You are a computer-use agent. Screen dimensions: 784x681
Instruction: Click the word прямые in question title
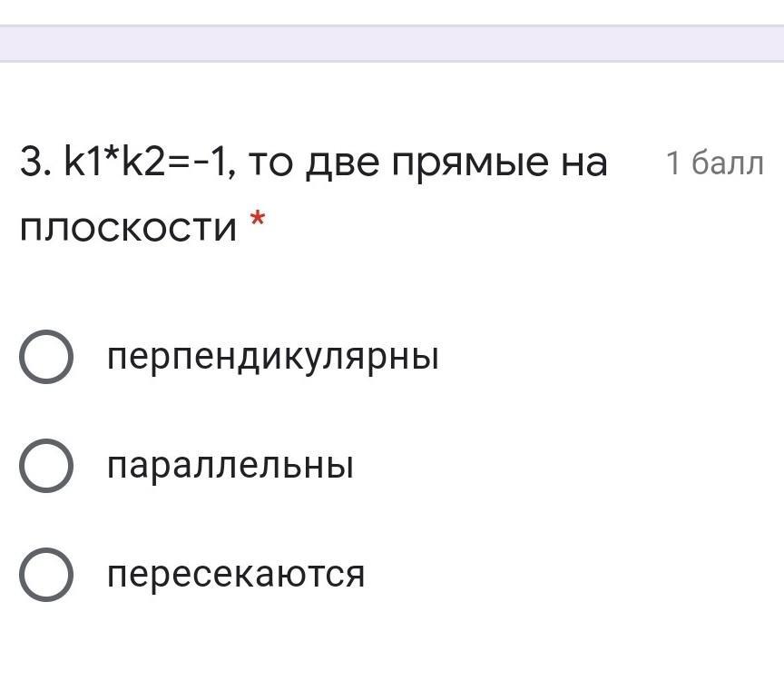[x=470, y=165]
